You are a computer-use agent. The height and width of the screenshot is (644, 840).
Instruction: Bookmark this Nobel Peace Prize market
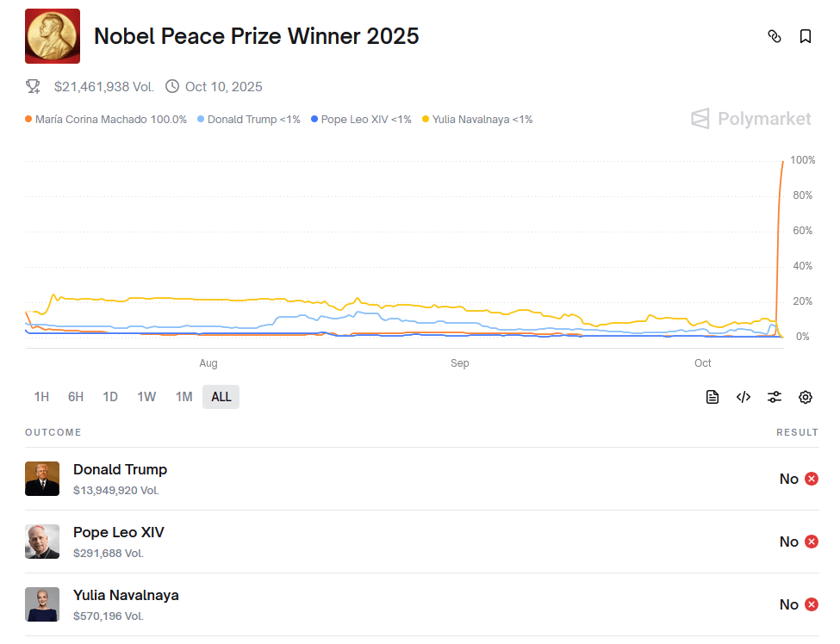(806, 36)
